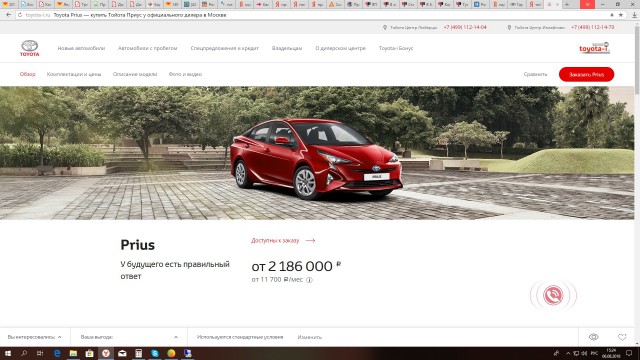The width and height of the screenshot is (640, 360).
Task: Go back using the browser back arrow
Action: 9,15
